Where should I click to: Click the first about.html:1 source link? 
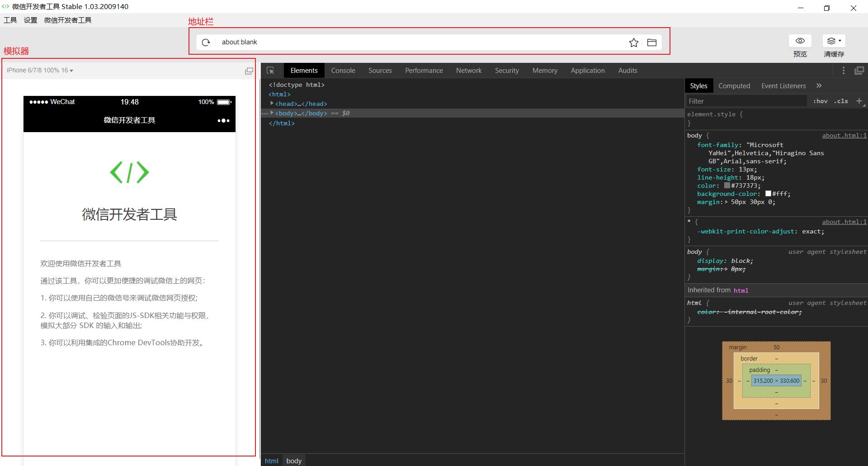tap(844, 135)
